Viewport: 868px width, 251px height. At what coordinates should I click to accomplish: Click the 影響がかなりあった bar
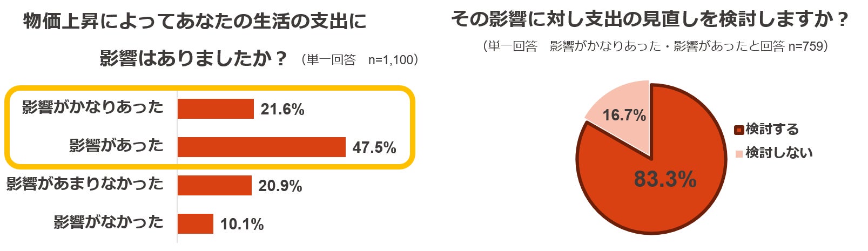216,108
